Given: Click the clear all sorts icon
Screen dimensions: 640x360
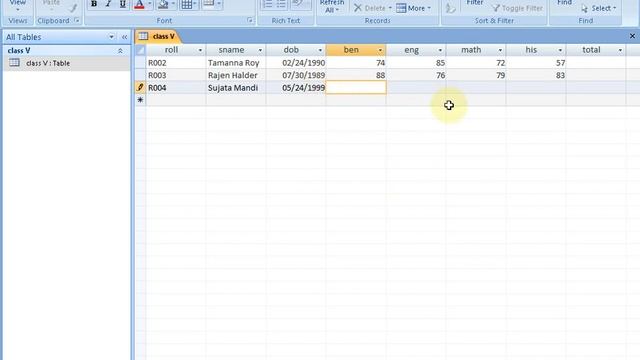Looking at the screenshot, I should pos(451,8).
